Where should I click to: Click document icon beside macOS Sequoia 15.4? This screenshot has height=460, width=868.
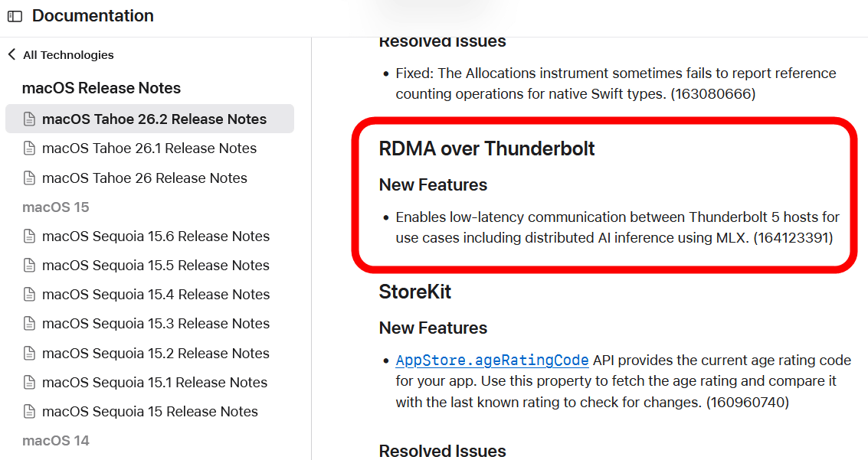[x=30, y=295]
